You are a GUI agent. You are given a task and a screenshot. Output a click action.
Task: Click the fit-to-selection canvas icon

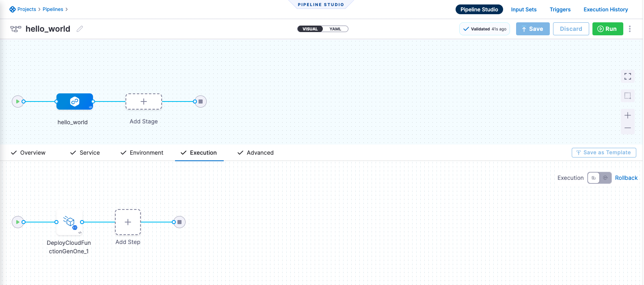(627, 96)
